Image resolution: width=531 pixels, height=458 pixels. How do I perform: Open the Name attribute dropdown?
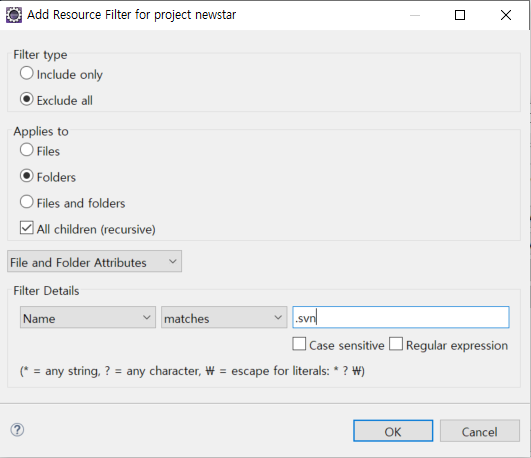tap(88, 317)
